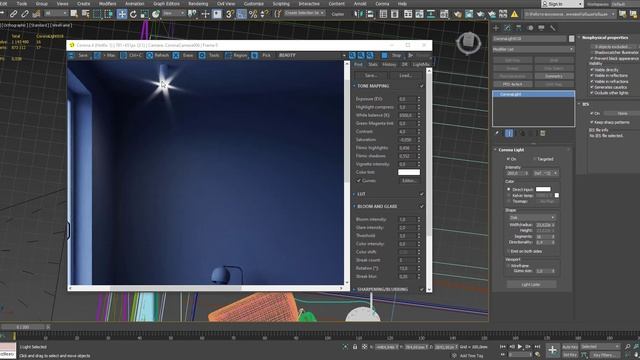The width and height of the screenshot is (640, 360).
Task: Click the Direct input color swatch
Action: [543, 189]
